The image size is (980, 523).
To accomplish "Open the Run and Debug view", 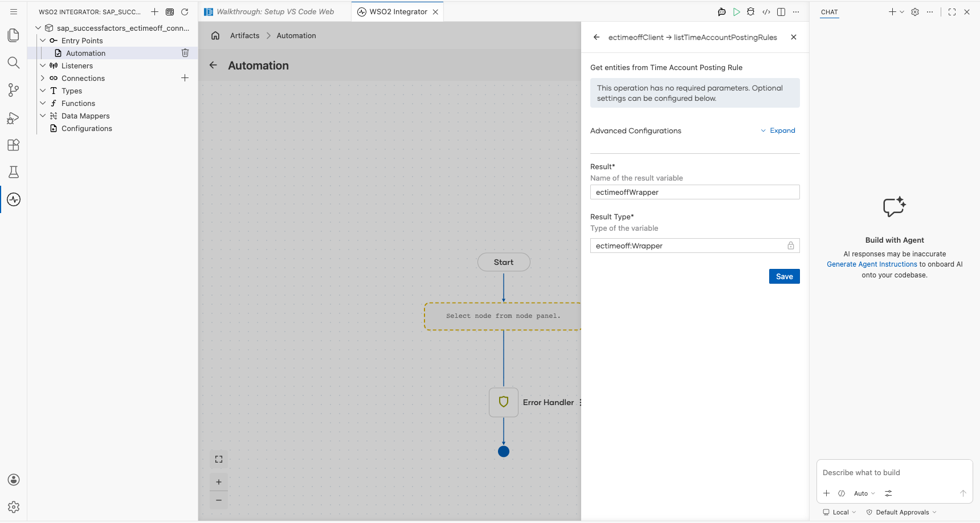I will (14, 117).
